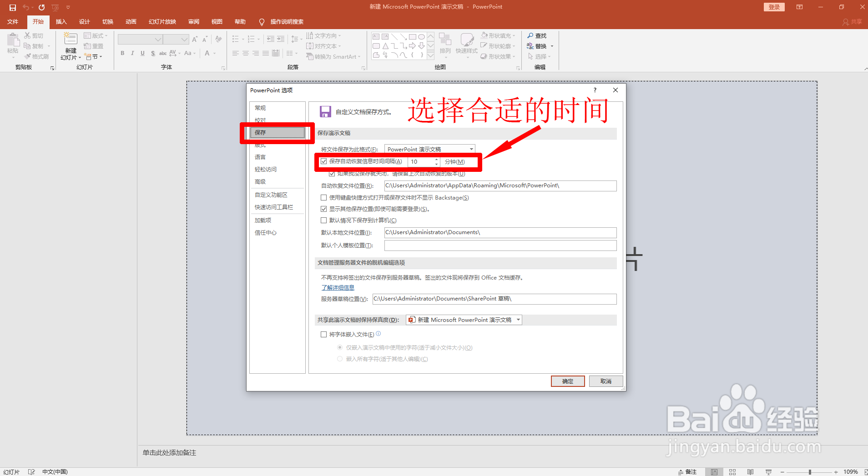Expand the shapes gallery more arrow
The height and width of the screenshot is (476, 868).
430,55
